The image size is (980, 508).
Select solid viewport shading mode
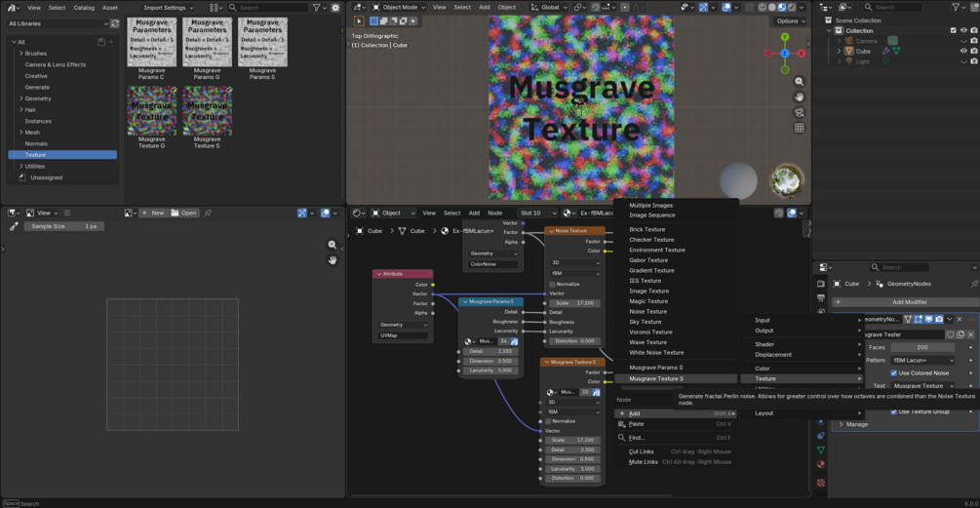(772, 8)
